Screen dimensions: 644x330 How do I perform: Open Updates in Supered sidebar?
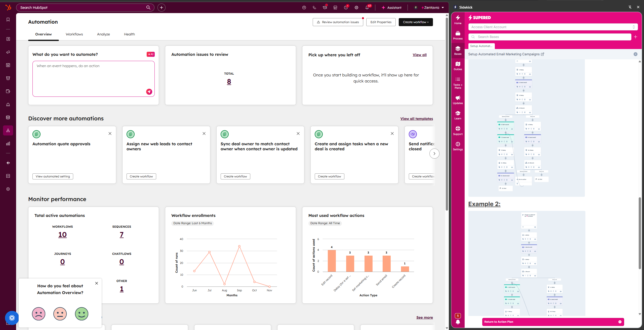458,100
